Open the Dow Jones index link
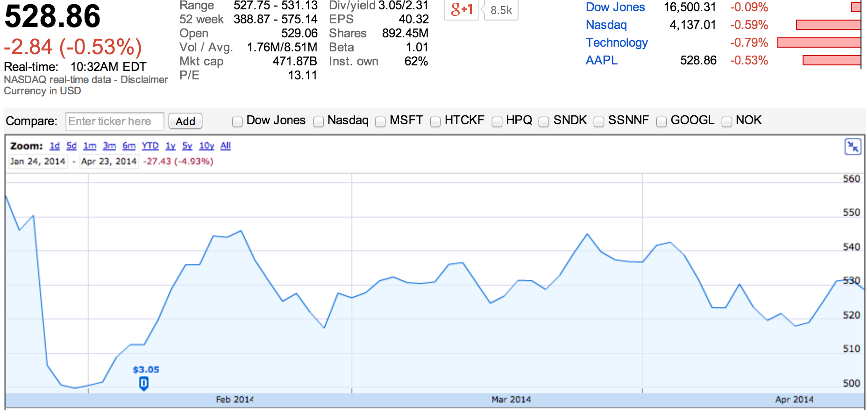This screenshot has height=410, width=868. pos(615,7)
